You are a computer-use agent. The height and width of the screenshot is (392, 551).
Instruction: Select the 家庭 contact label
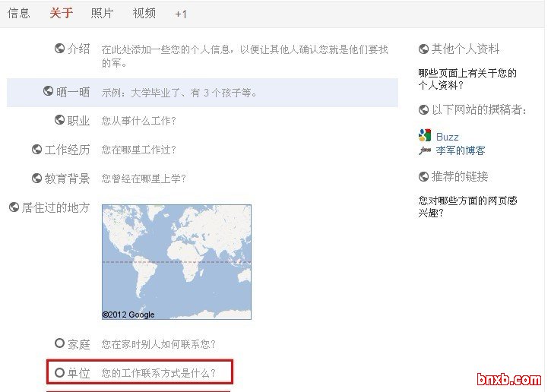(x=79, y=344)
